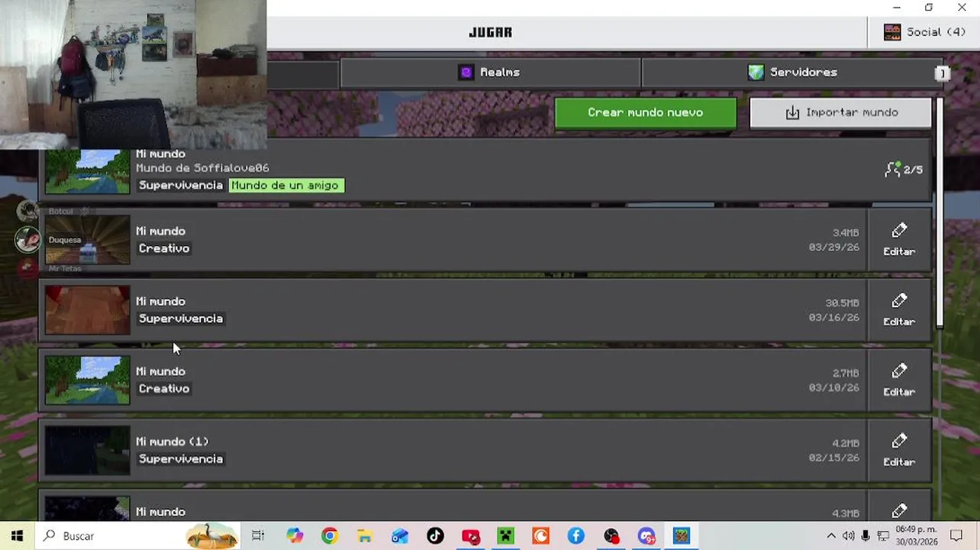Open the thumbnail of the 03/29/26 Creativo world

pyautogui.click(x=87, y=240)
